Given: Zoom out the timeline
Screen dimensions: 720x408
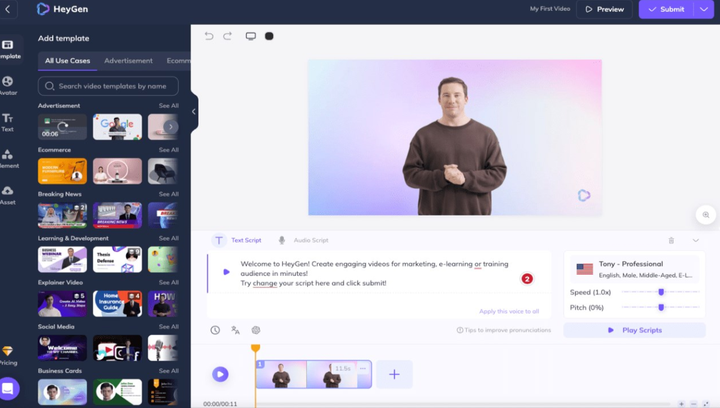Looking at the screenshot, I should coord(694,404).
